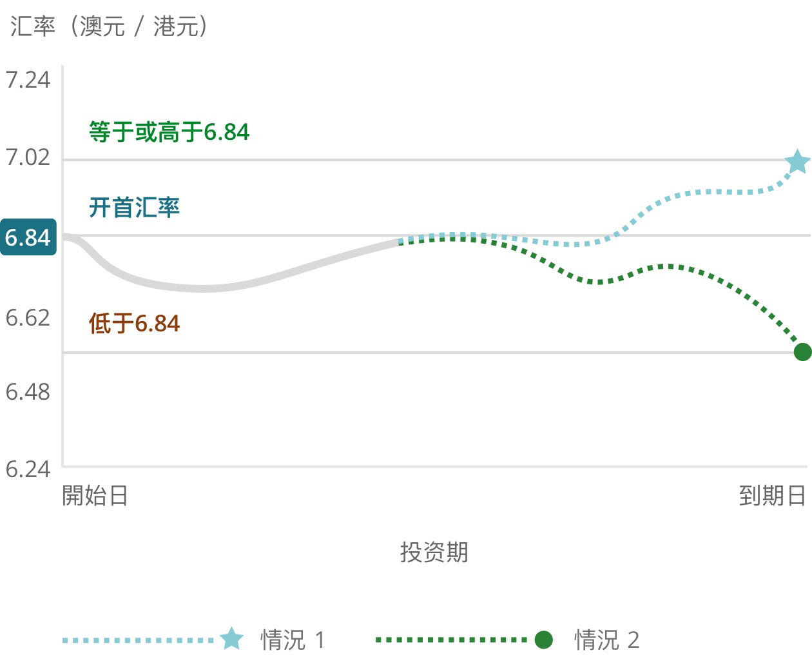The height and width of the screenshot is (666, 812).
Task: Click the 7.24 y-axis value
Action: click(28, 80)
